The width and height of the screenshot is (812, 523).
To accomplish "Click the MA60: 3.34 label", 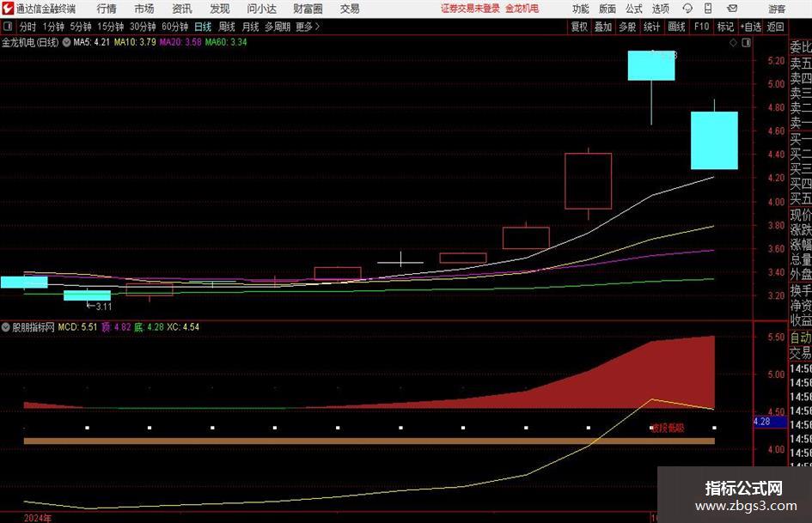I will 226,42.
